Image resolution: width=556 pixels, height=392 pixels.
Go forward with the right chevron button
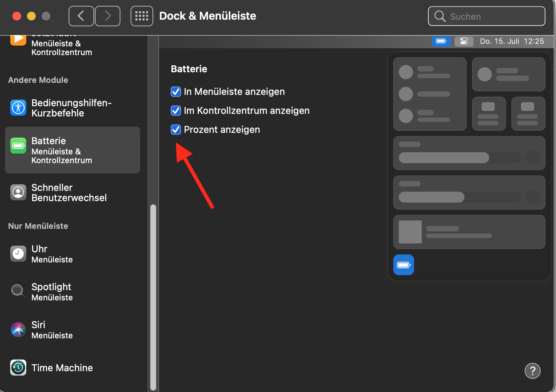[x=108, y=16]
